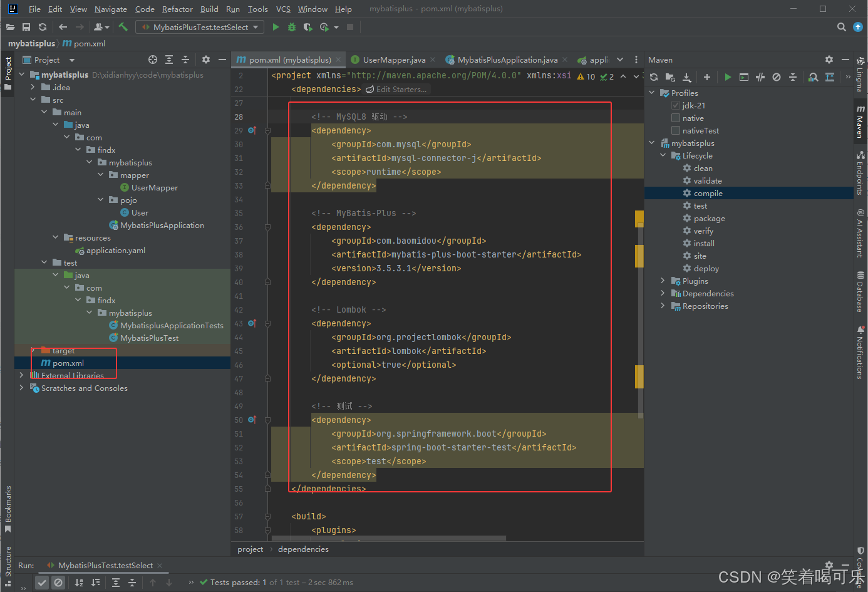Open the Database tool window

[x=860, y=291]
